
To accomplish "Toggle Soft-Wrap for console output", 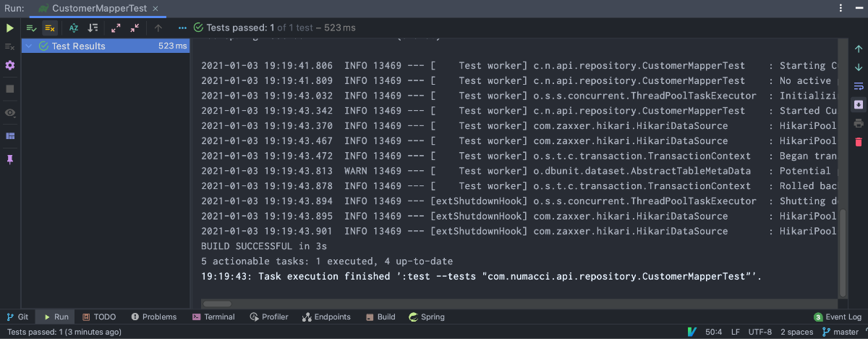I will pyautogui.click(x=859, y=86).
